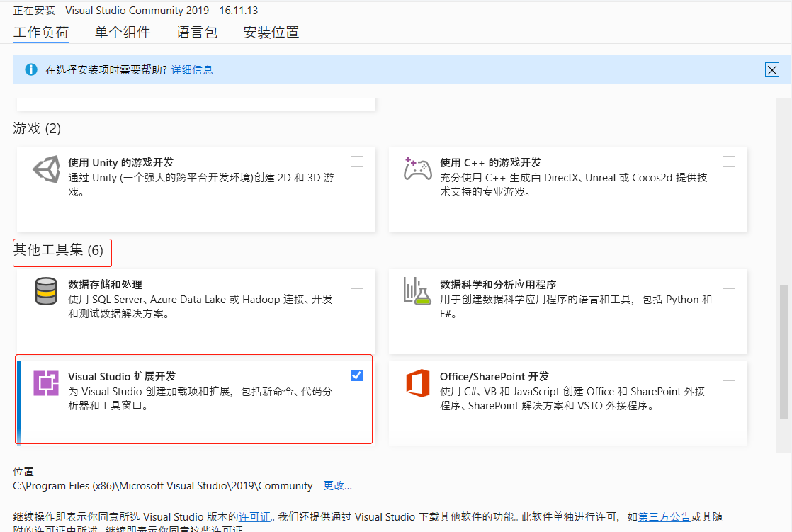Open the 许可证 license link
792x532 pixels.
pyautogui.click(x=254, y=517)
